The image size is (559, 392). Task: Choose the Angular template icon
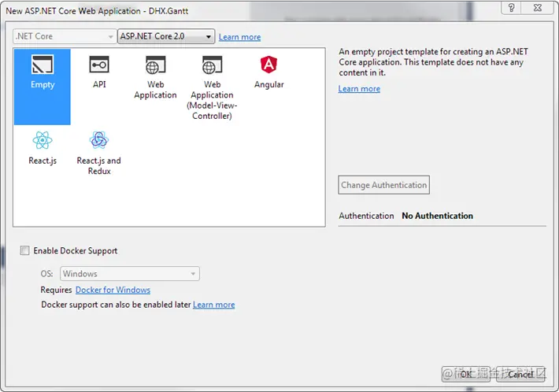pyautogui.click(x=268, y=65)
